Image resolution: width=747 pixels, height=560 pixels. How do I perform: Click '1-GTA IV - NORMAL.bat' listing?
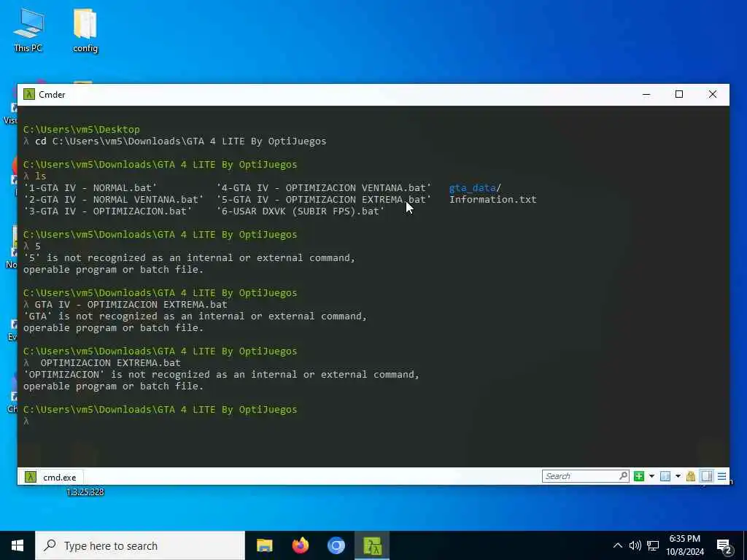[90, 188]
